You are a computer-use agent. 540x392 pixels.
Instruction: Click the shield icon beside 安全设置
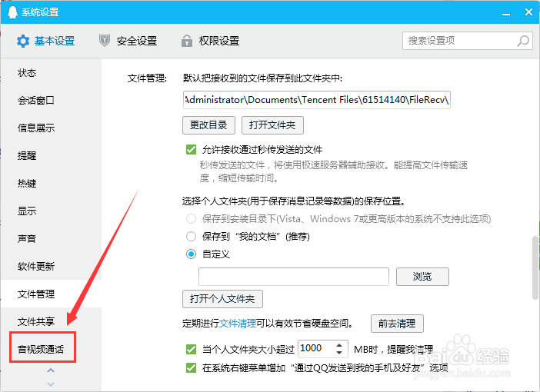tap(105, 41)
